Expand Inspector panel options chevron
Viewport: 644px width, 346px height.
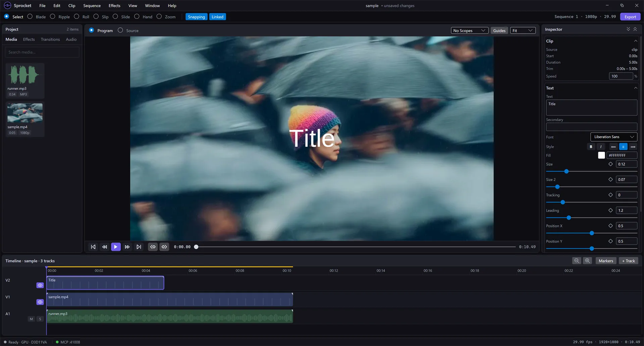tap(628, 29)
